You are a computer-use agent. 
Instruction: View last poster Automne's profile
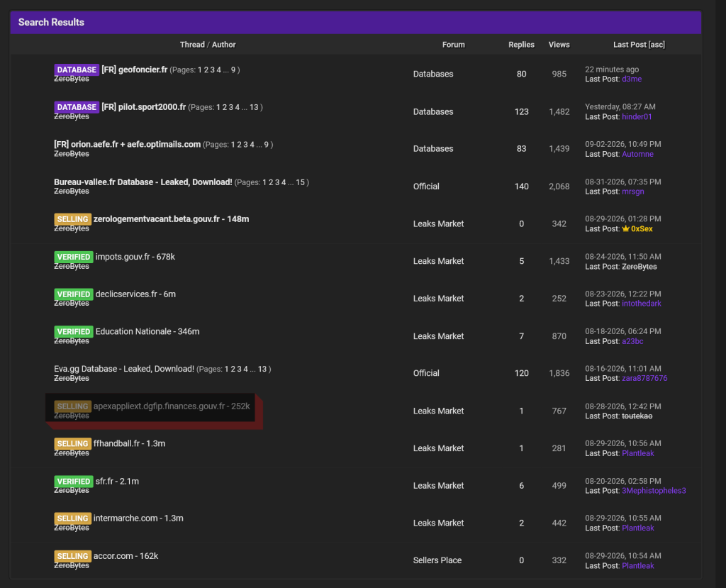(x=637, y=155)
